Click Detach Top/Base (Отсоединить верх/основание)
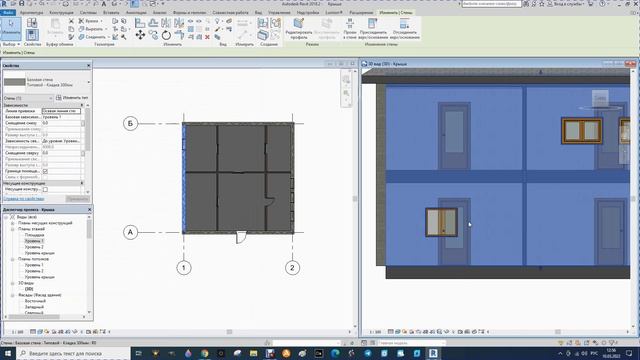640x360 pixels. click(404, 29)
